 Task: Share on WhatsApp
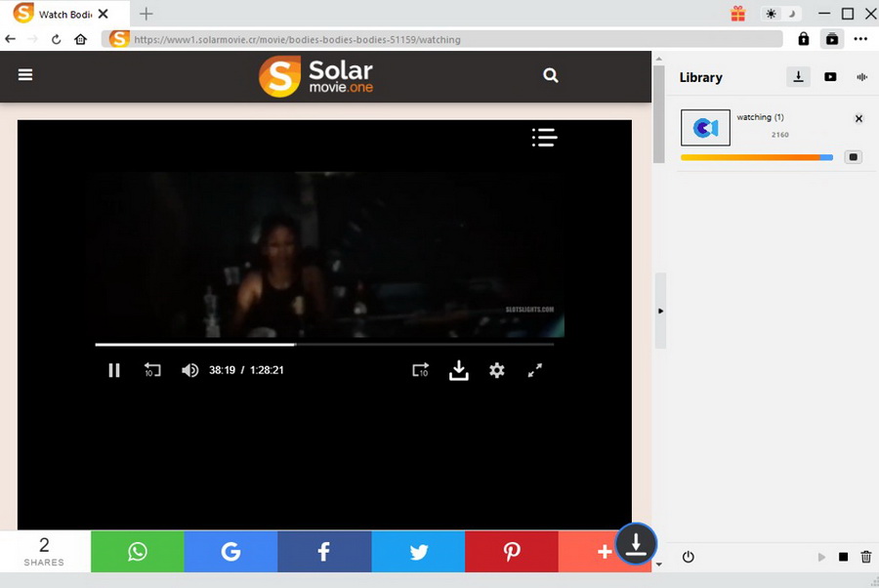point(137,552)
